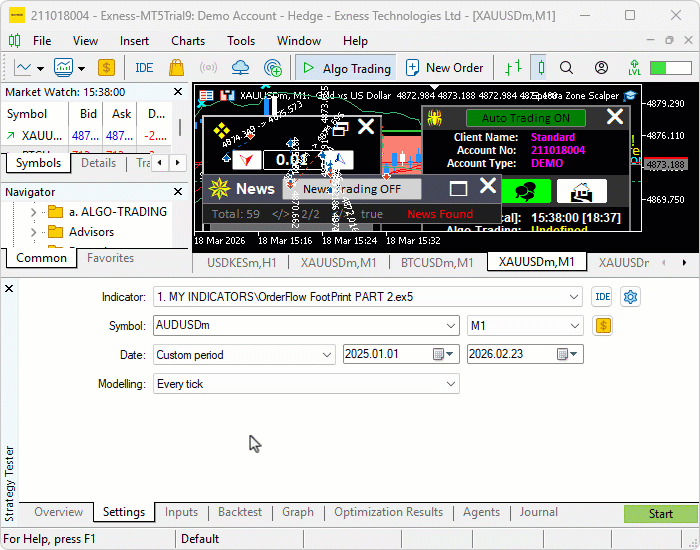Click the signal subscribe icon with plus
Screen dimensions: 700x550
[x=273, y=68]
